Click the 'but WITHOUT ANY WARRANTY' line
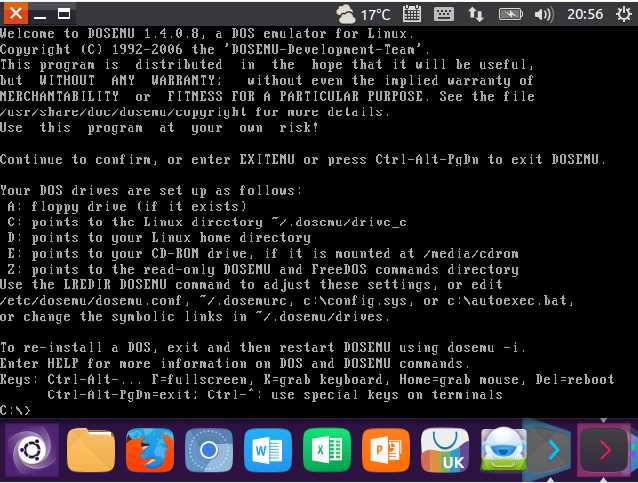 (x=267, y=81)
